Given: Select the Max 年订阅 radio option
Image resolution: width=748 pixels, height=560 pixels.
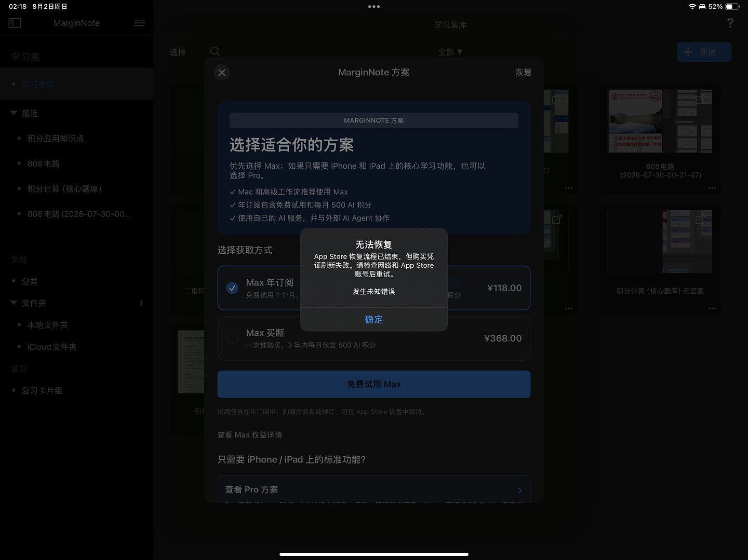Looking at the screenshot, I should point(232,288).
